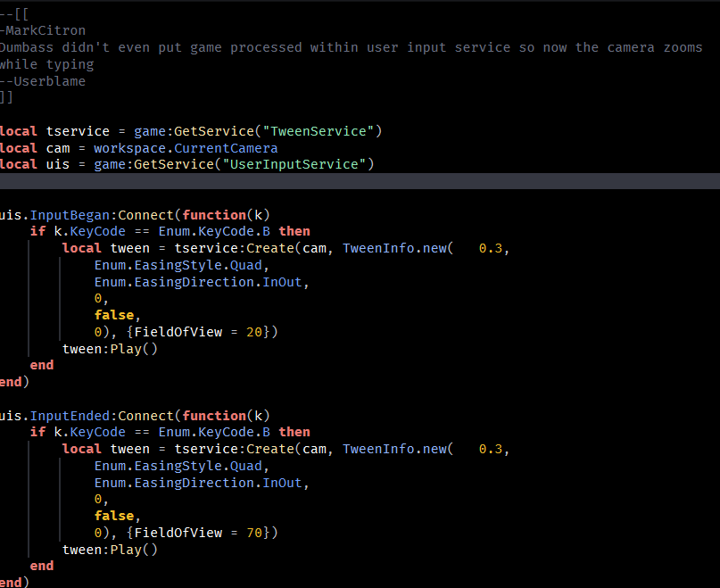Click the "UserInputService" string literal
This screenshot has height=588, width=720.
click(294, 164)
